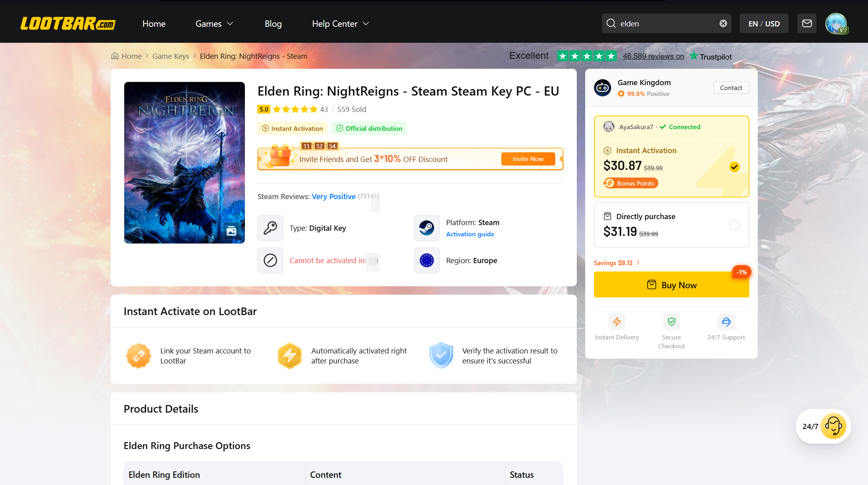Click the 99.8% Positive seller rating
Screen dimensions: 868x485
point(644,94)
